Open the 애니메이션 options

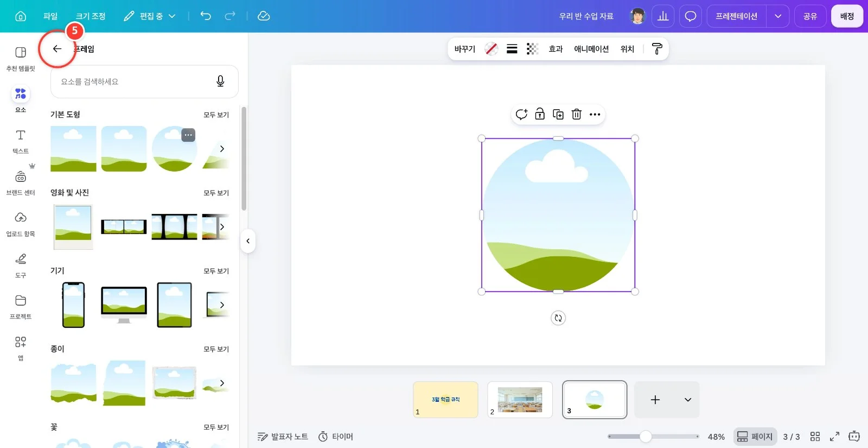click(591, 49)
